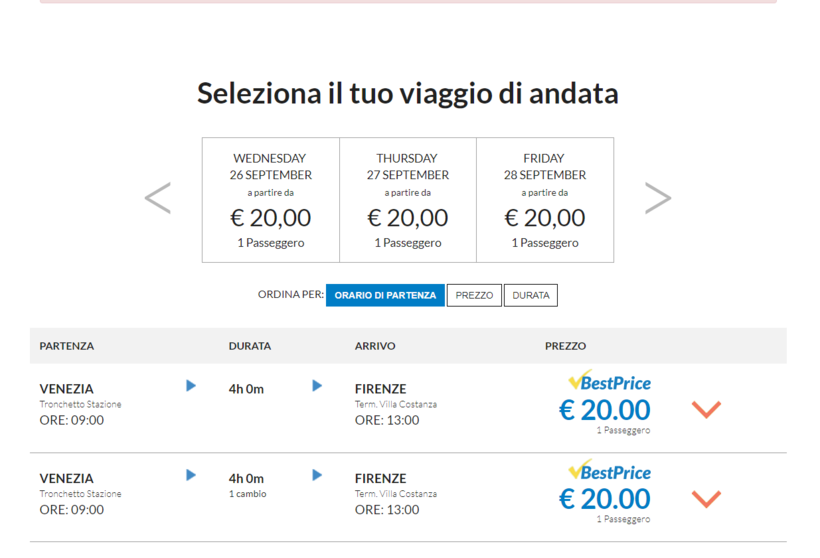The width and height of the screenshot is (820, 558).
Task: Click the previous dates left arrow
Action: point(158,198)
